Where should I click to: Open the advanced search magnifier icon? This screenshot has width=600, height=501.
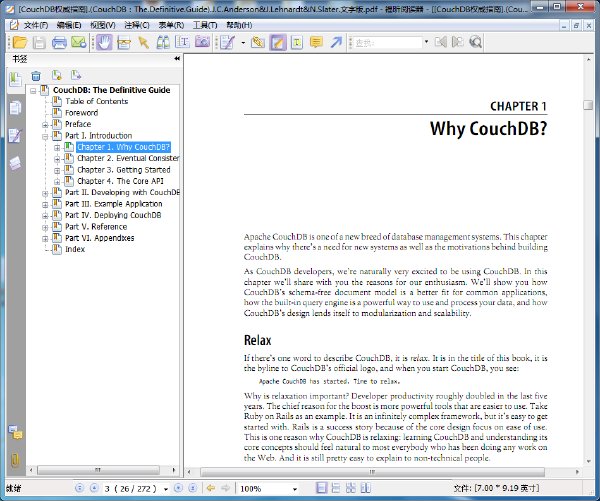tap(475, 42)
